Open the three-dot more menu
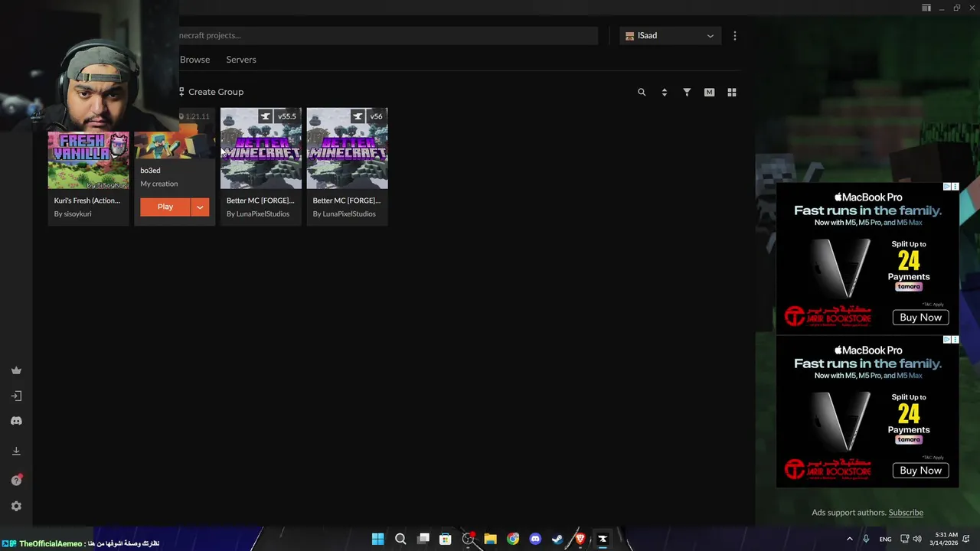Screen dimensions: 980x551 click(x=734, y=35)
